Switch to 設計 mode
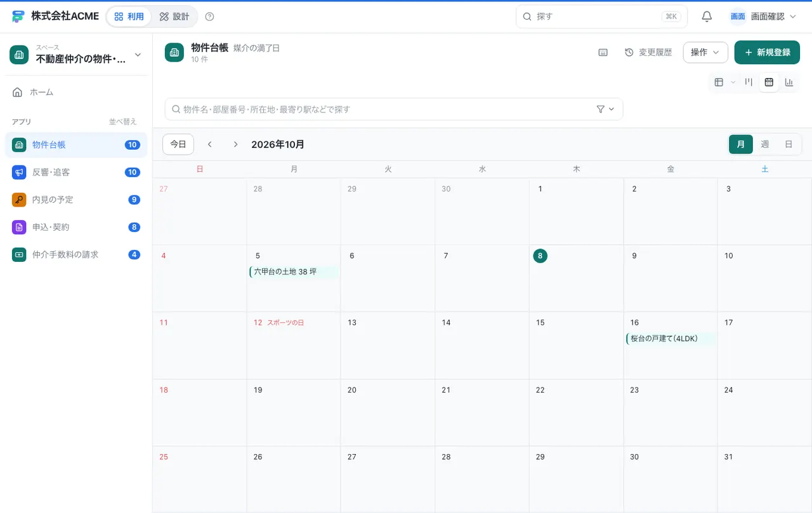The width and height of the screenshot is (812, 513). coord(174,16)
